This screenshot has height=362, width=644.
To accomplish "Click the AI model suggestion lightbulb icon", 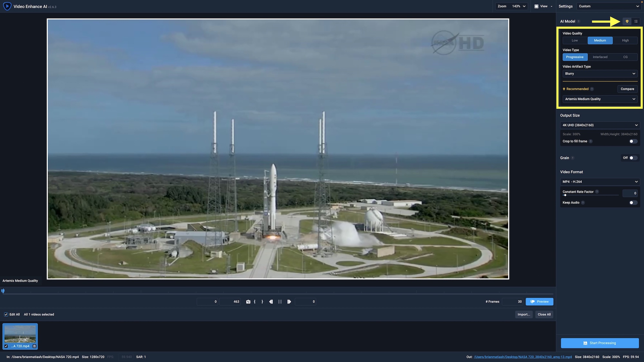I will [627, 22].
